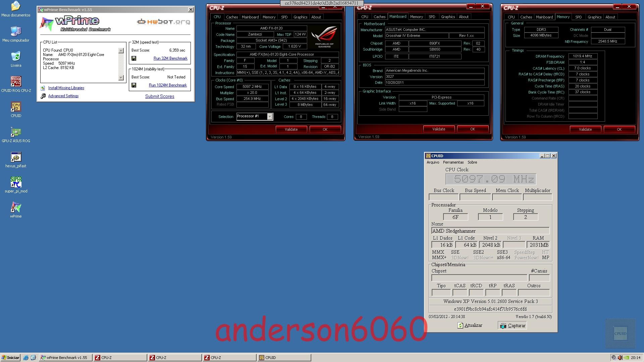Click the hwbot.org logo in wPrime
Screen dimensions: 644x362
point(163,22)
